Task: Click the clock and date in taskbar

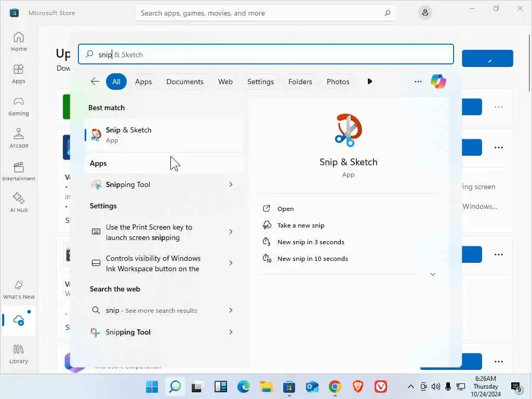Action: click(486, 387)
